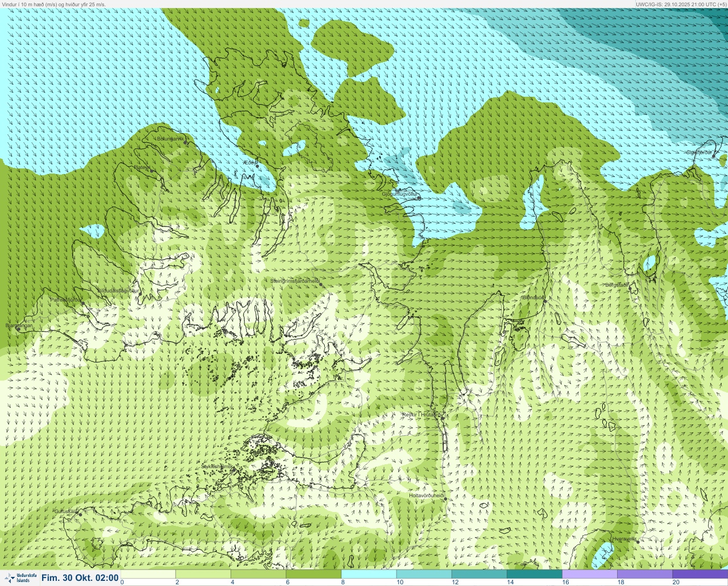Click the 0–2 m/s pale yellow legend swatch
This screenshot has width=728, height=586.
148,574
